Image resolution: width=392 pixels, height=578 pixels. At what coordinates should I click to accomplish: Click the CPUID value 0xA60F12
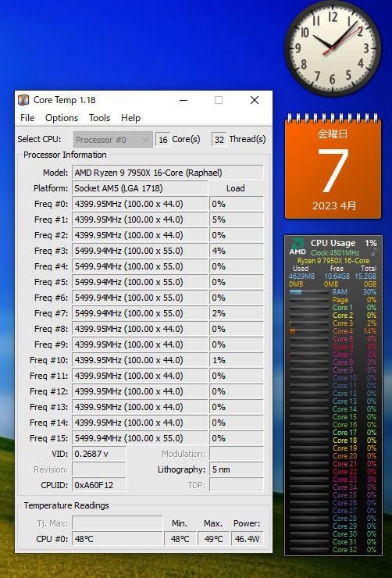tap(99, 485)
